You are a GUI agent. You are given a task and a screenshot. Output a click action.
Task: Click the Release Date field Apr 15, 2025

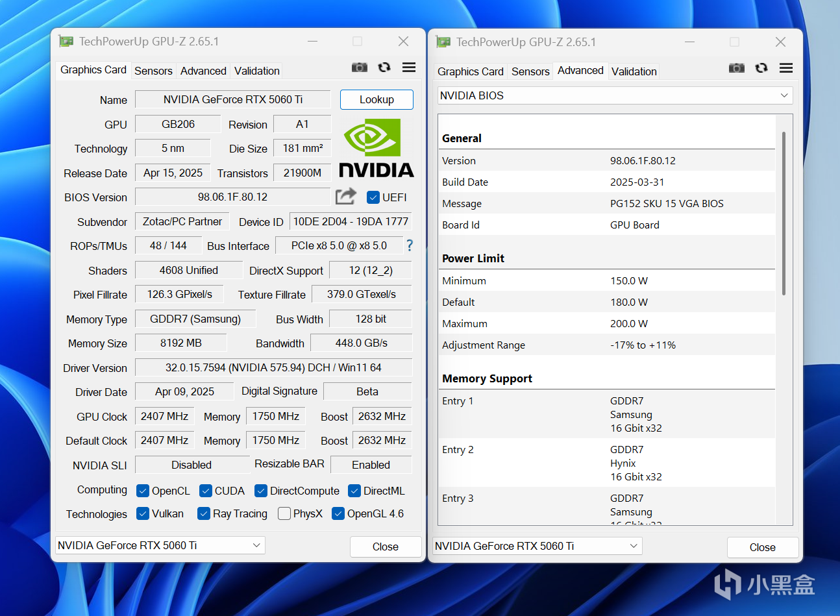[x=173, y=173]
